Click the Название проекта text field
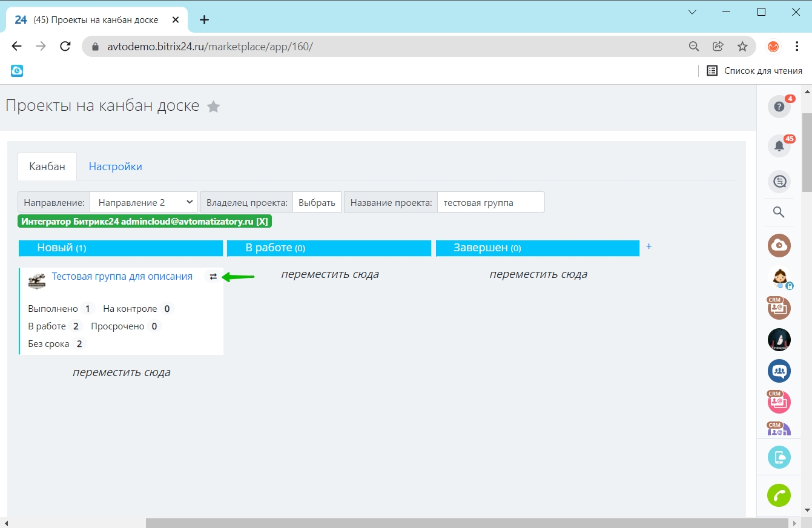 coord(490,202)
